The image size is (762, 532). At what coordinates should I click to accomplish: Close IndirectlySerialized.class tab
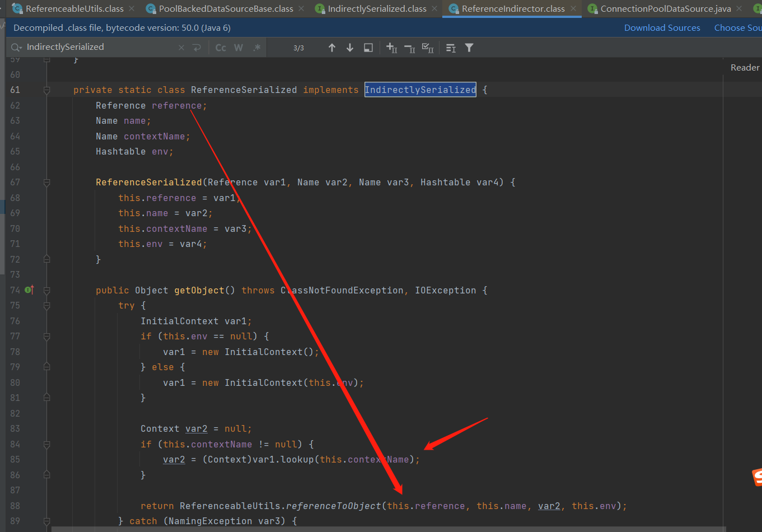(x=434, y=8)
